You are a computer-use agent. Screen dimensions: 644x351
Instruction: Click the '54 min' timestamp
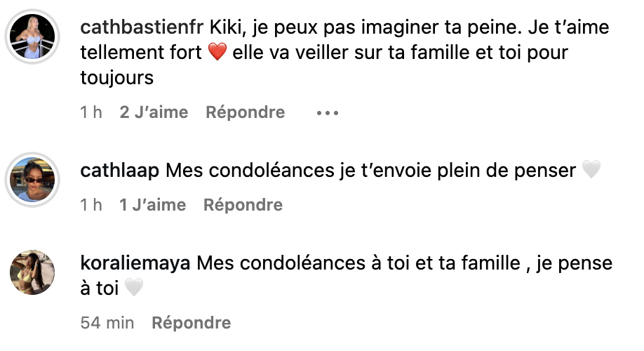coord(107,323)
